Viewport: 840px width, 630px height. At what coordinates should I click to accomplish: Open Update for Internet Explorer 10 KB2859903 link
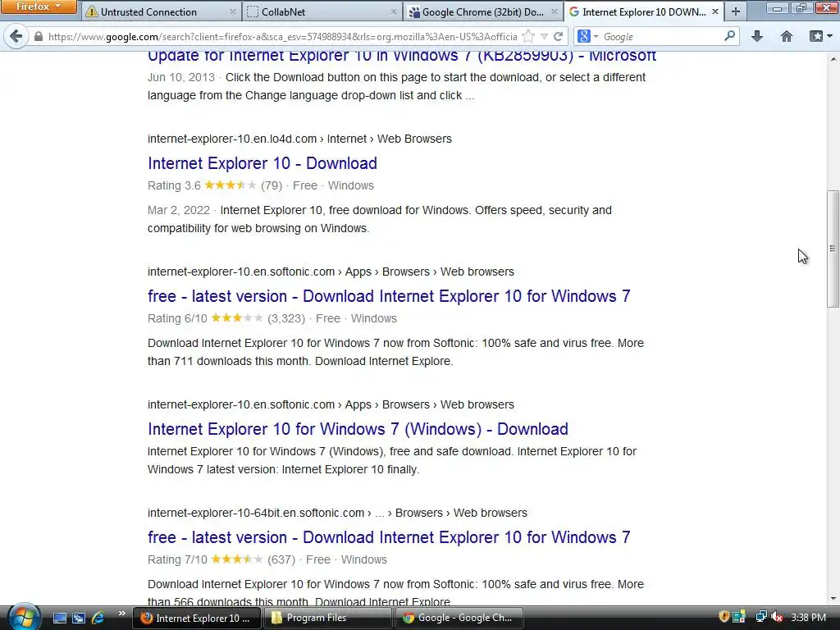402,56
